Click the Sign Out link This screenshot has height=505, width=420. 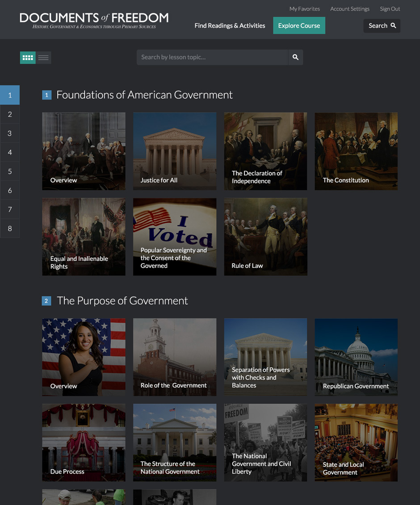390,8
